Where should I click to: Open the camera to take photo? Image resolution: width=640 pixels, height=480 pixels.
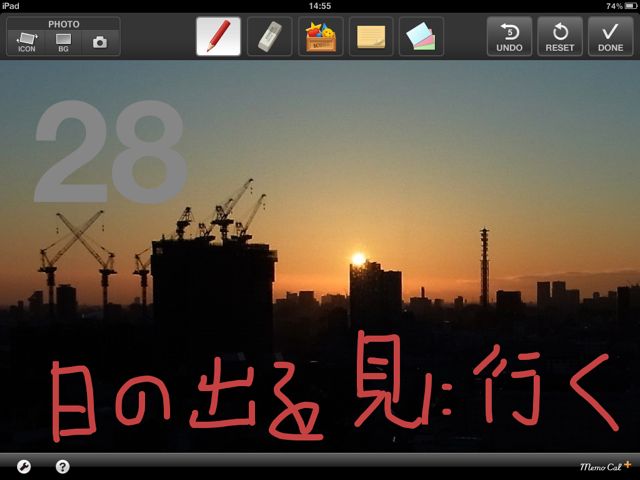(x=100, y=42)
